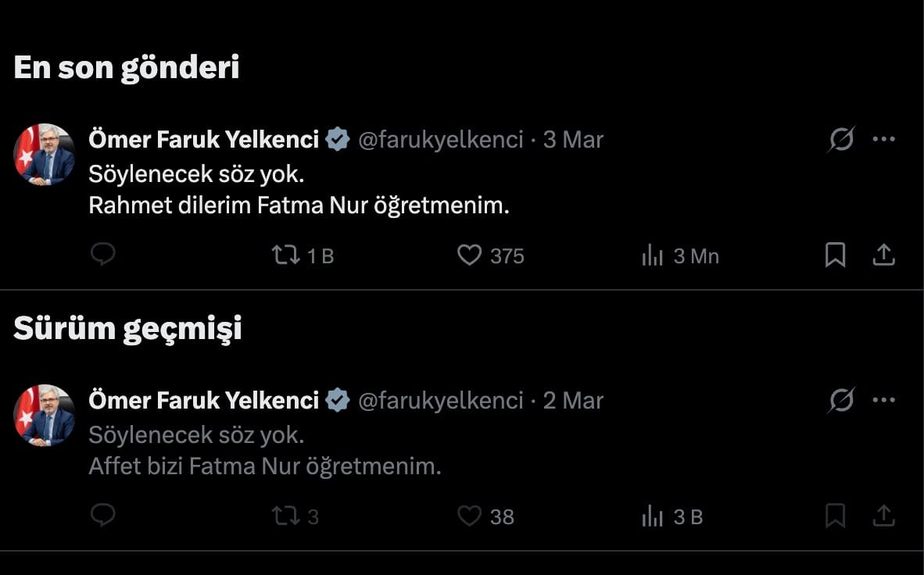Click the retweet icon showing 1 B

pyautogui.click(x=286, y=255)
